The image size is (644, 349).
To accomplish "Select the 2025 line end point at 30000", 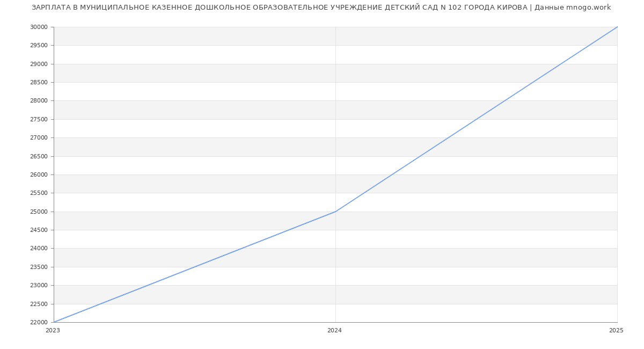I will click(x=617, y=27).
